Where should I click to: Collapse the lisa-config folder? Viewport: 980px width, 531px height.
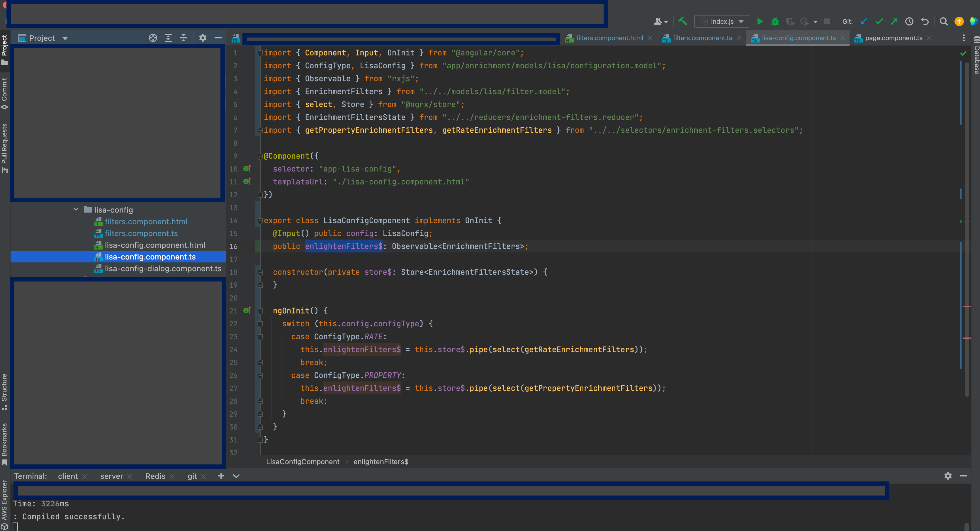pyautogui.click(x=76, y=210)
